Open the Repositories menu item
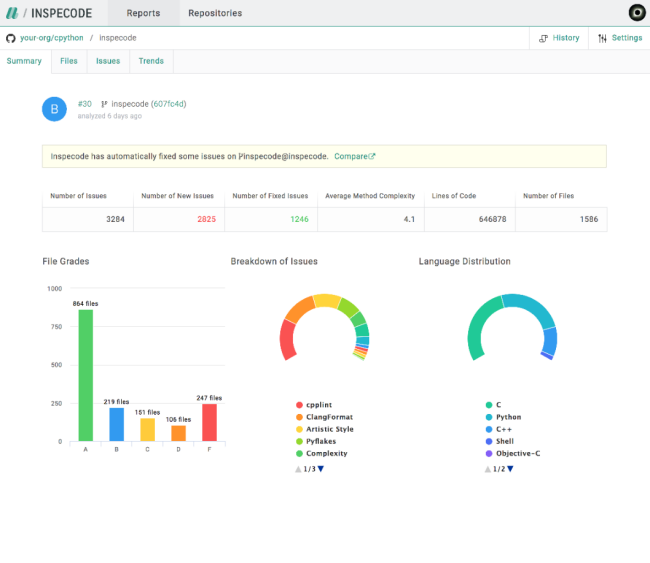This screenshot has height=563, width=650. (x=215, y=13)
